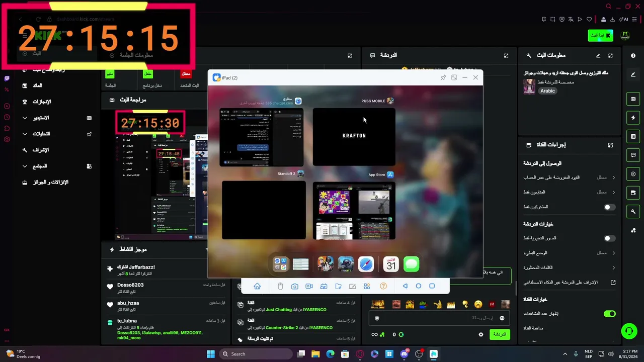Click the circle home button in the iPad toolbar

pyautogui.click(x=418, y=286)
